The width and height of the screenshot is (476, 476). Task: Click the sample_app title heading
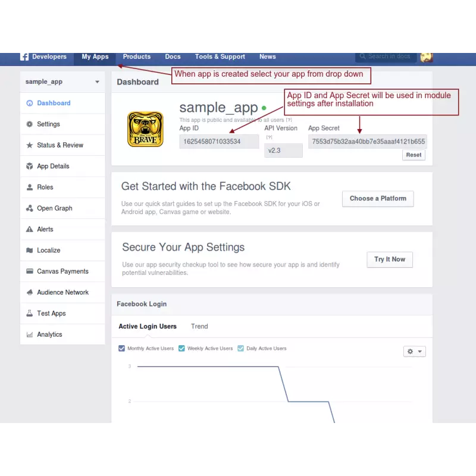pyautogui.click(x=218, y=108)
